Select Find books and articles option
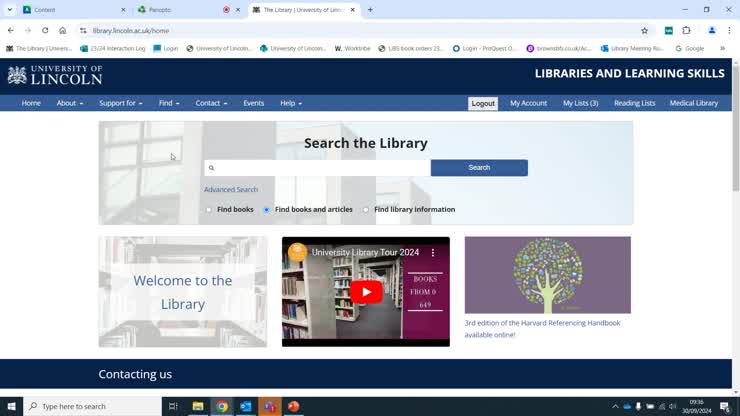 pyautogui.click(x=267, y=210)
